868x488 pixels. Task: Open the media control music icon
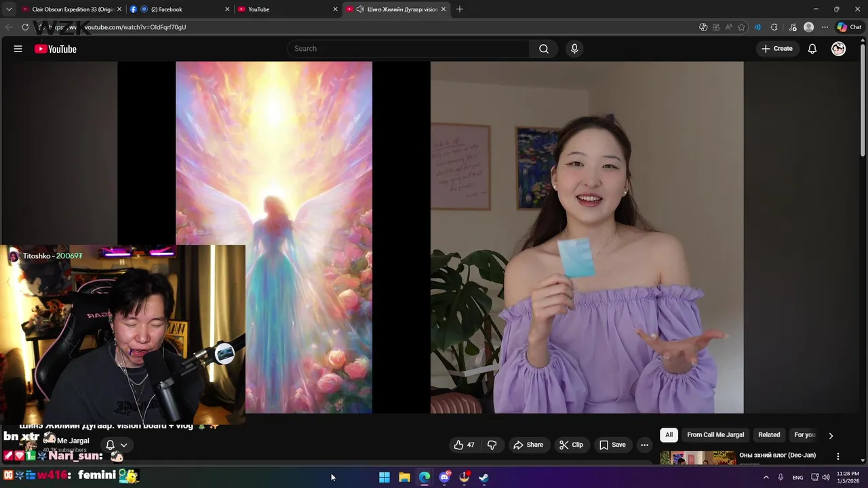pos(793,27)
